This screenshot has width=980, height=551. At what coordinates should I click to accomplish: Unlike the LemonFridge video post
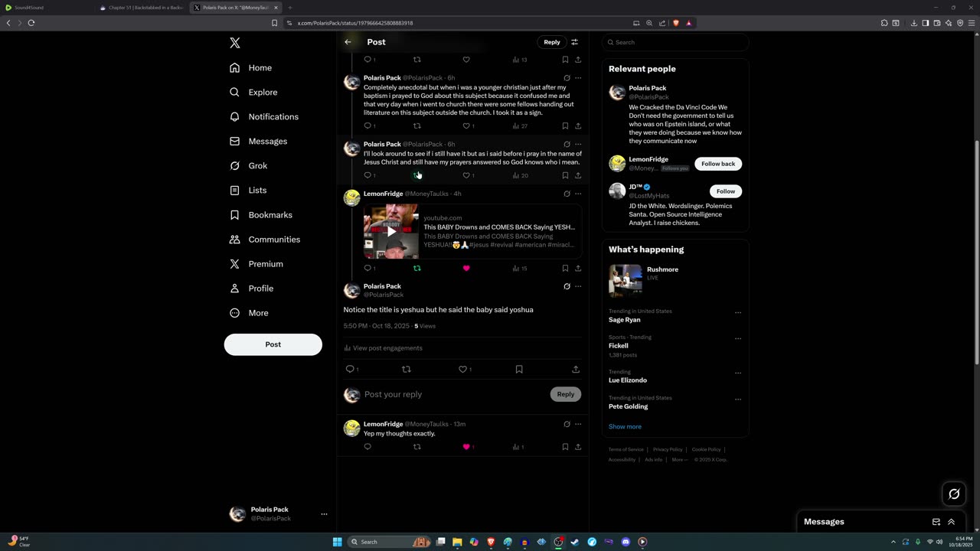tap(466, 268)
